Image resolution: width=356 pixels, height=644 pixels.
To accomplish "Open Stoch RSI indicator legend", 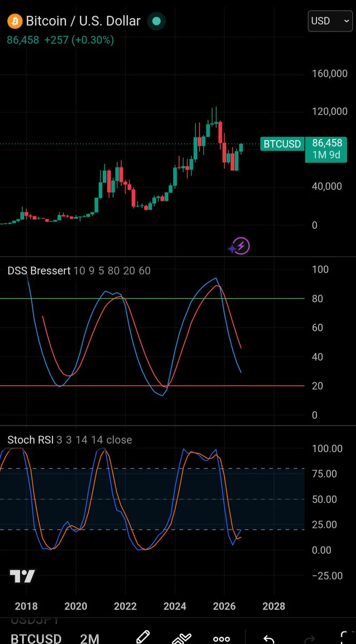I will click(70, 440).
